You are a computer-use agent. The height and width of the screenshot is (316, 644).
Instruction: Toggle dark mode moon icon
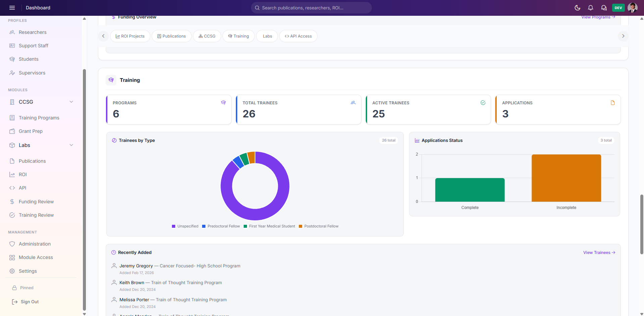(578, 8)
